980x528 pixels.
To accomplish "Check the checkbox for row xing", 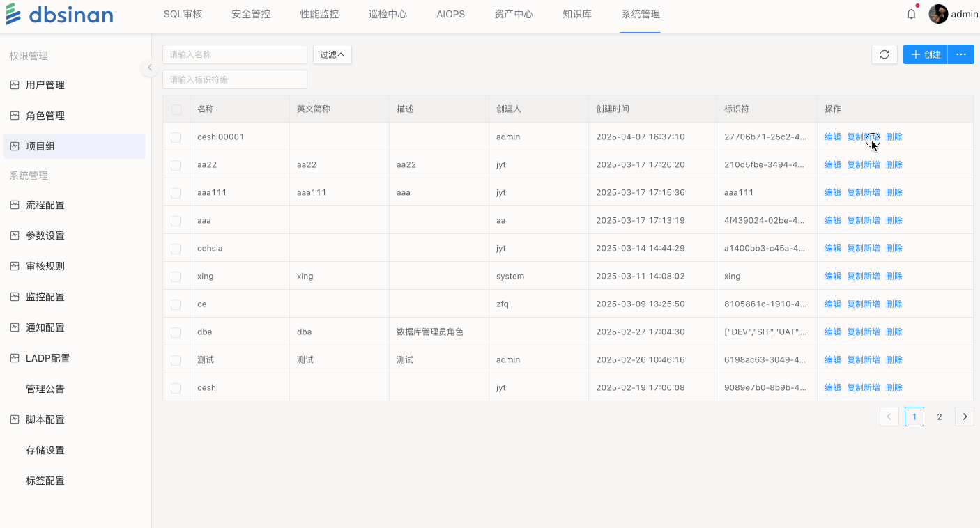I will point(176,277).
